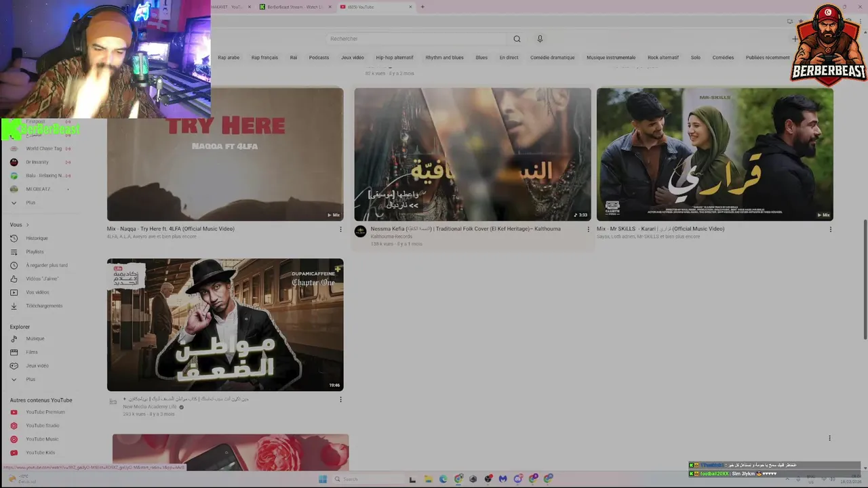Choose Rhythm and blues chip
This screenshot has width=868, height=488.
click(444, 58)
